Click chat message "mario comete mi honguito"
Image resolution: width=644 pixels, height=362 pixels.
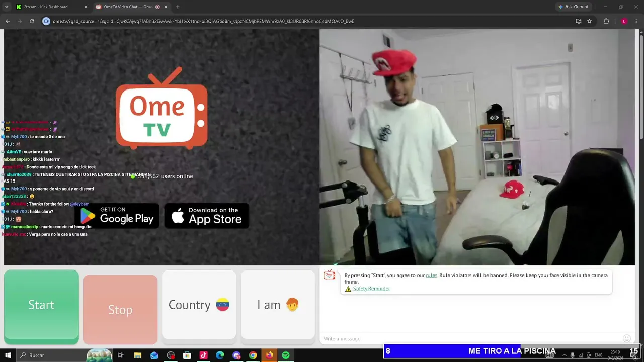66,227
